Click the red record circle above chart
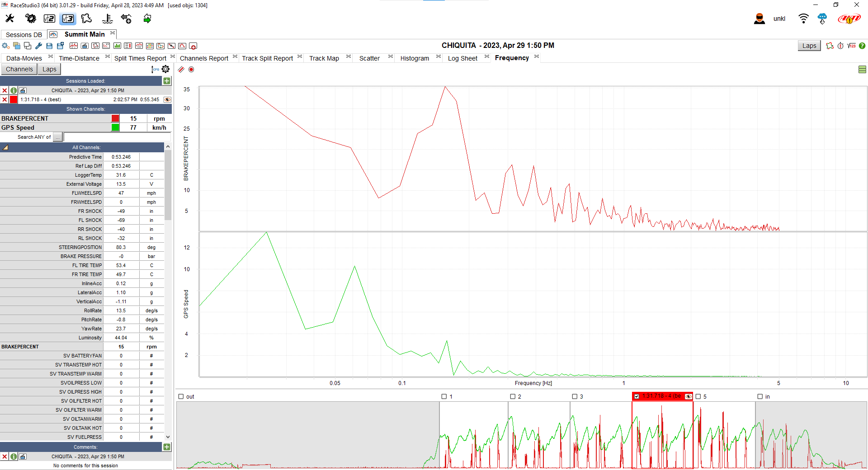Screen dimensions: 868x470 tap(191, 69)
